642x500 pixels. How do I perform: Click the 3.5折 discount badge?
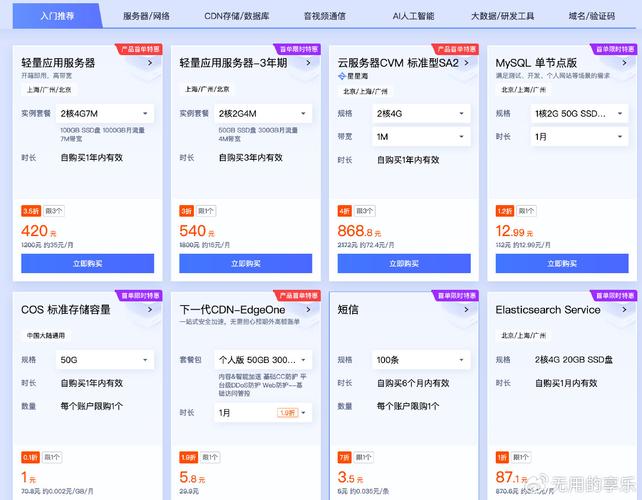pyautogui.click(x=31, y=211)
